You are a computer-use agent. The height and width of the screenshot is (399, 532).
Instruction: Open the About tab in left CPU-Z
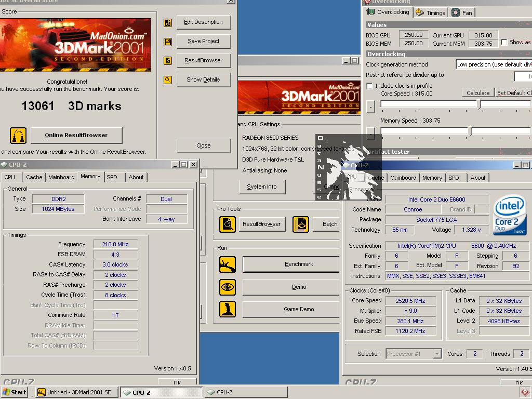pyautogui.click(x=136, y=177)
